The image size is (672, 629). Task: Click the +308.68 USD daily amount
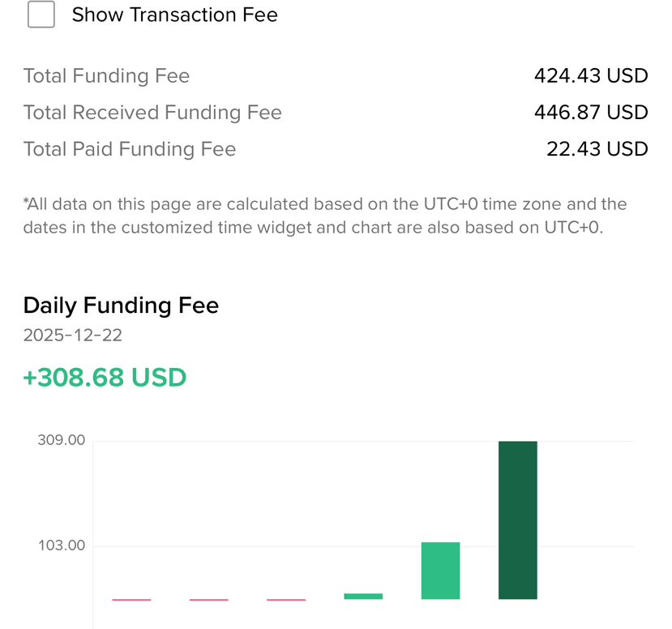105,378
